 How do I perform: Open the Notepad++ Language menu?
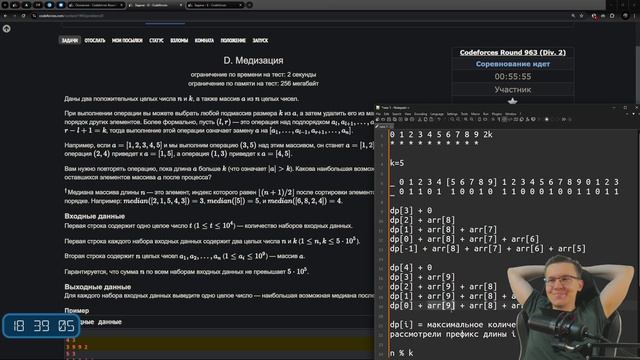coord(437,114)
